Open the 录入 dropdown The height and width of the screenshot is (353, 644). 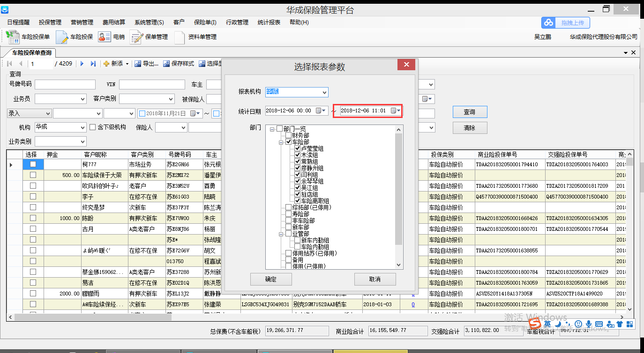pos(47,113)
